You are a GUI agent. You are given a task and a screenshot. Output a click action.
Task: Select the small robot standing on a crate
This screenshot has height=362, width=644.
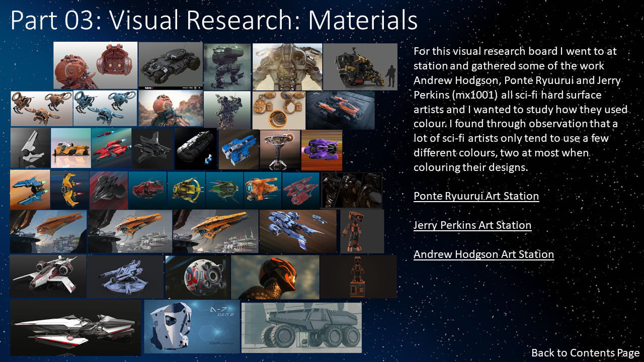coord(359,277)
